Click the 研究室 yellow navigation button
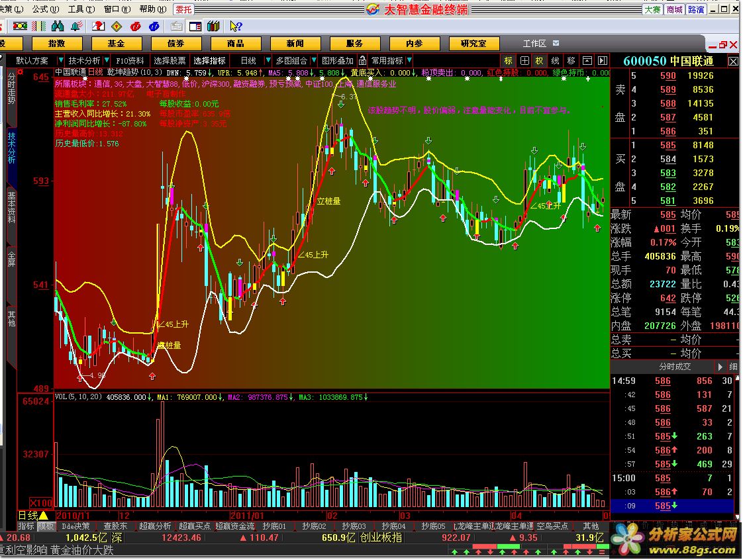743x560 pixels. pos(474,44)
